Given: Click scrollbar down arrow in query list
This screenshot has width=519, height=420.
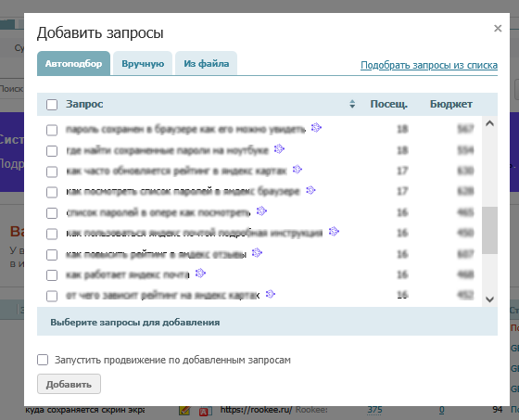Looking at the screenshot, I should click(x=490, y=299).
